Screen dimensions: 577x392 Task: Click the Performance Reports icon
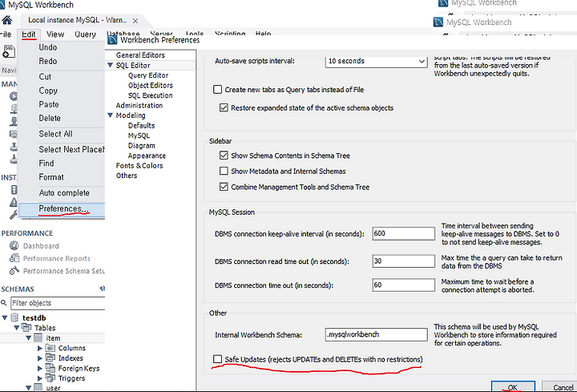point(14,258)
